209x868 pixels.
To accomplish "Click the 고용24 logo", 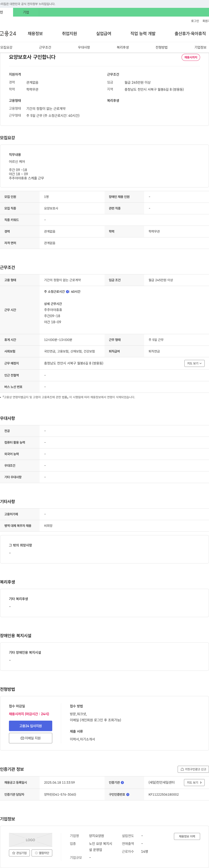I will point(8,33).
